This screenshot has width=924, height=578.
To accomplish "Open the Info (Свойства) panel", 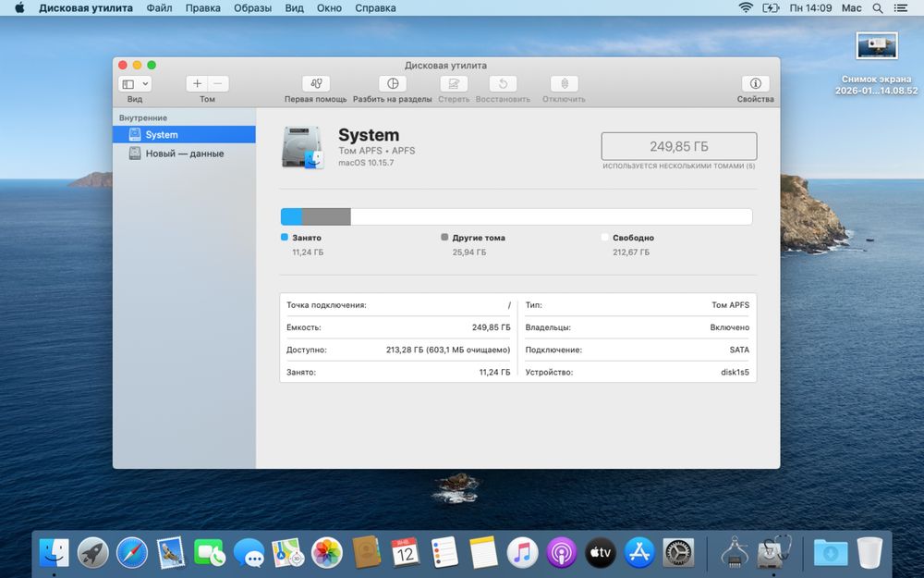I will click(x=756, y=84).
